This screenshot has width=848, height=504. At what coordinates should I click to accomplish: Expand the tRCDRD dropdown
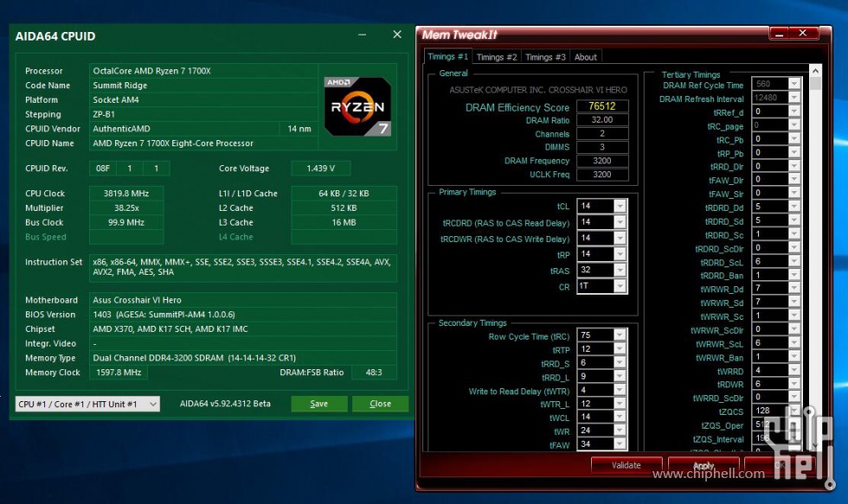pos(620,222)
